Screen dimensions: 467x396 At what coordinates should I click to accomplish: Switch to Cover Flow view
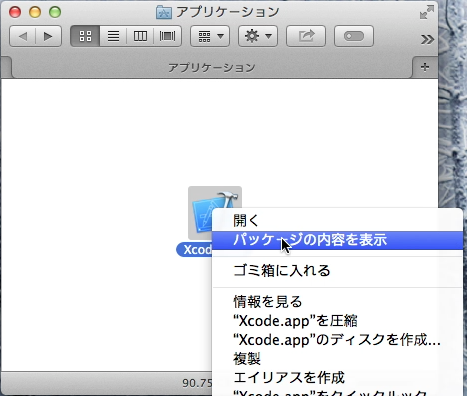[167, 36]
